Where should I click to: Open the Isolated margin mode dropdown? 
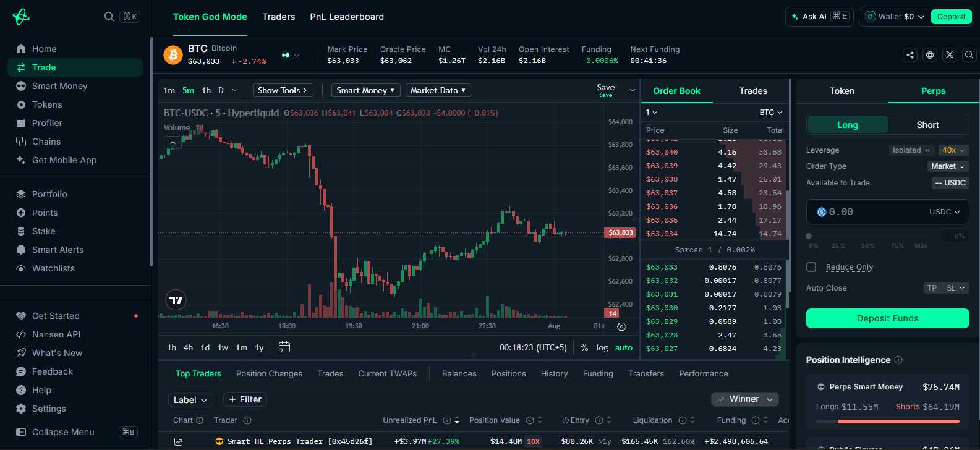coord(911,150)
